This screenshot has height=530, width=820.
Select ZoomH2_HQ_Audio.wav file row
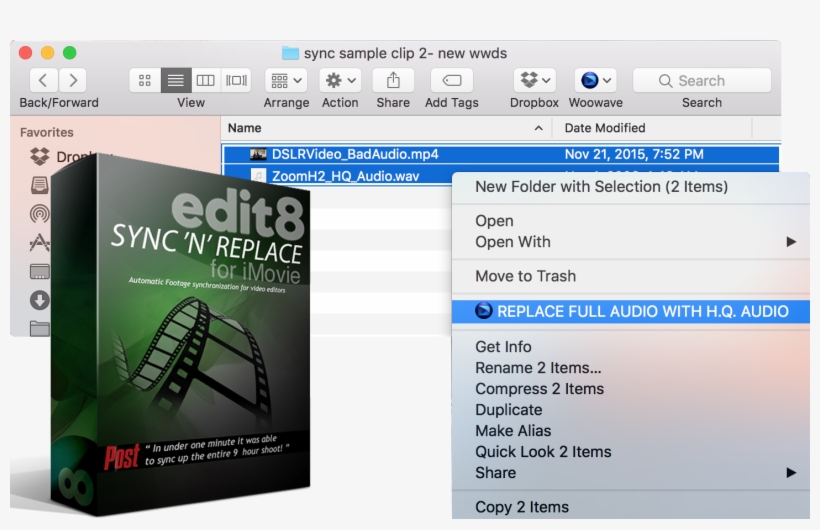click(337, 176)
